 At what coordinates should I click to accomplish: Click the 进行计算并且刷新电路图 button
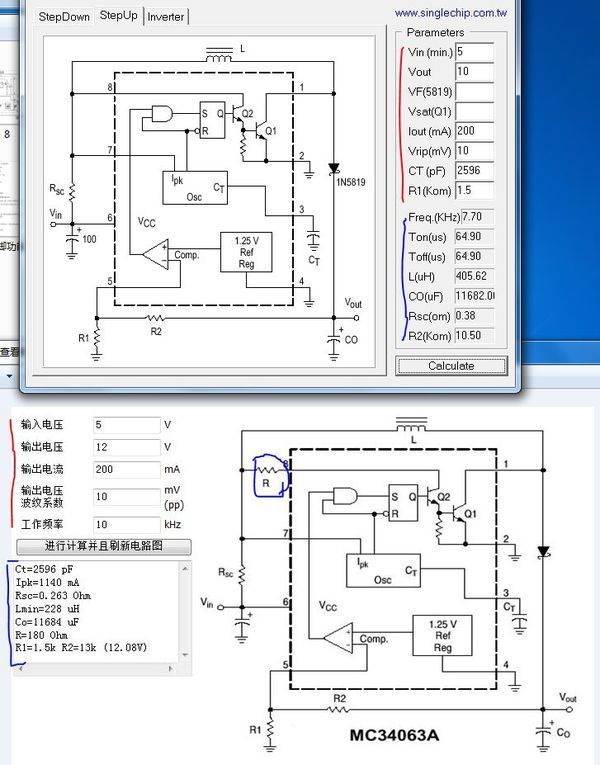[x=104, y=546]
